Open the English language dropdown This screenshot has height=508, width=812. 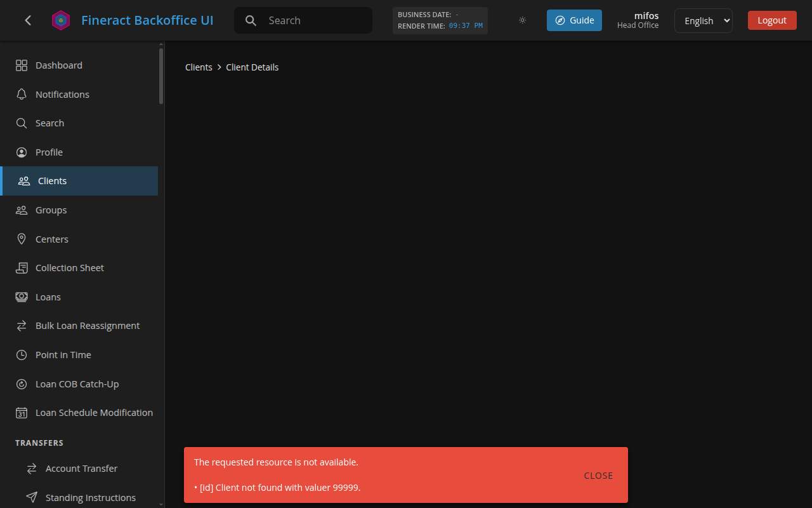point(703,20)
